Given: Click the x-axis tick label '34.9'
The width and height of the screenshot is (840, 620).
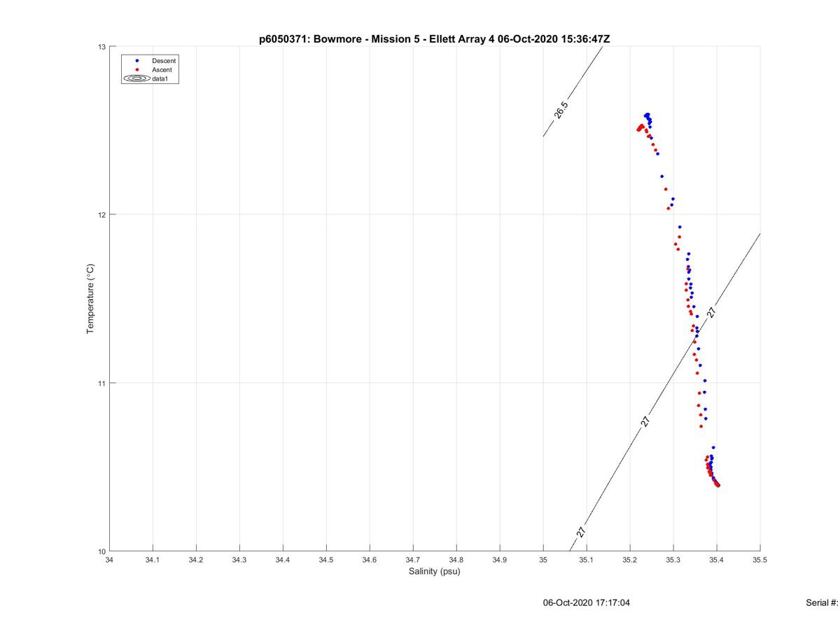Looking at the screenshot, I should click(x=500, y=560).
